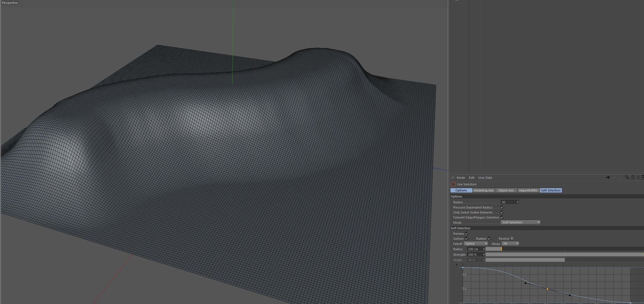Toggle the Rubber checkbox
The width and height of the screenshot is (644, 304).
[x=489, y=239]
